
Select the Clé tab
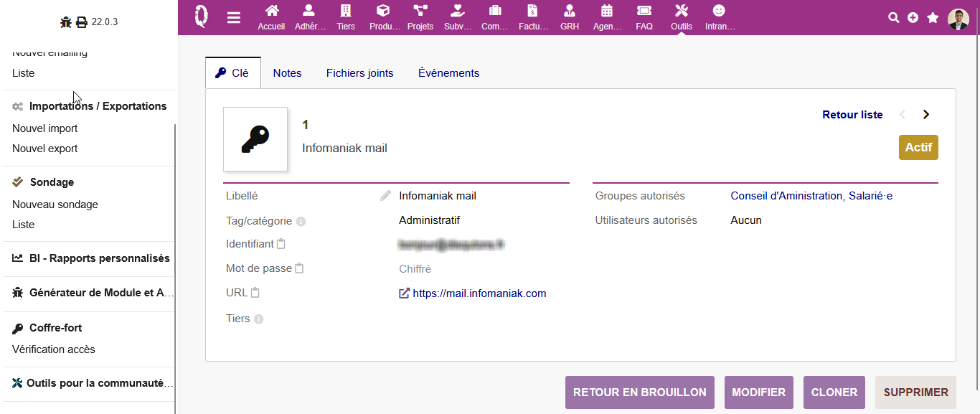click(x=233, y=73)
